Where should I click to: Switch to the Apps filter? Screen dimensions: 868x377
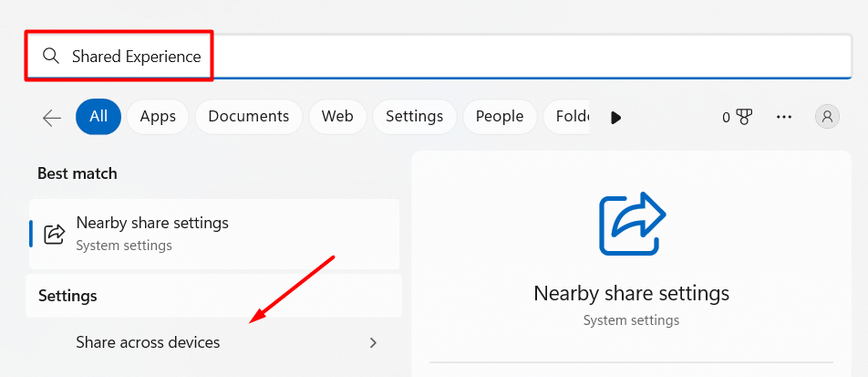pyautogui.click(x=158, y=117)
